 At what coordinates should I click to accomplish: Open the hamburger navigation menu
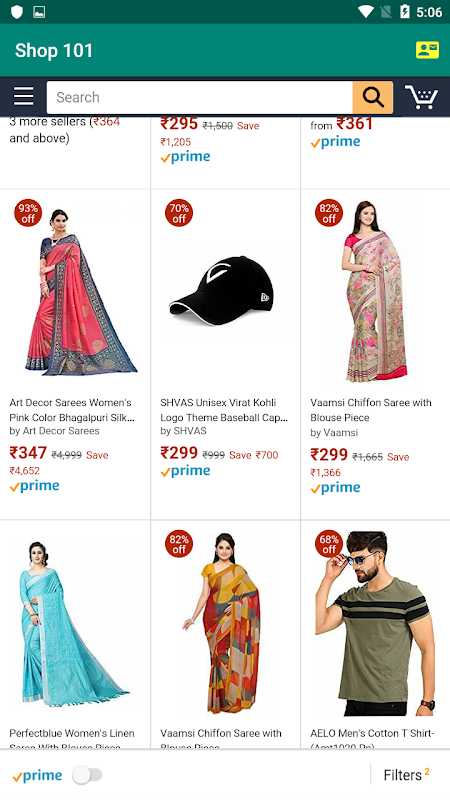coord(23,96)
